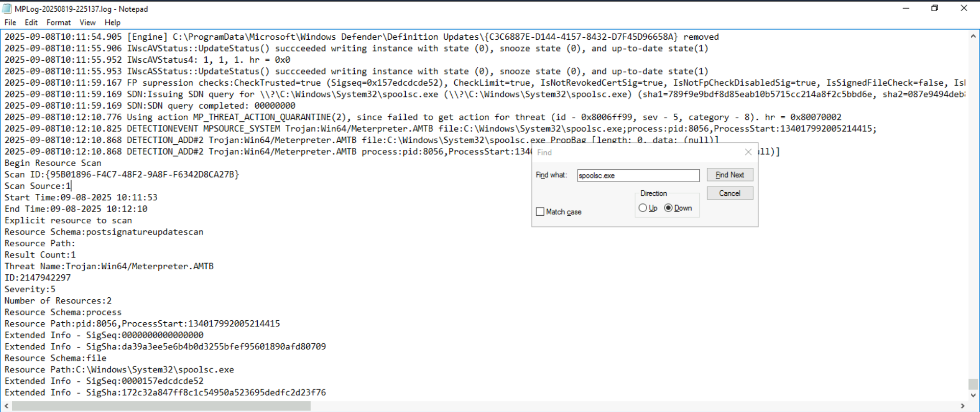Click the 'Resource Schema:process' line

(63, 312)
